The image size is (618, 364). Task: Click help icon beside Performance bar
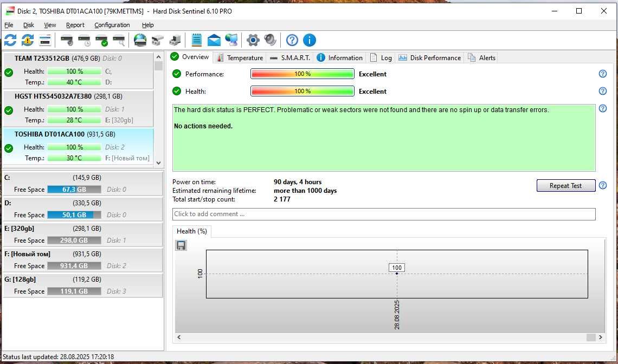click(603, 74)
